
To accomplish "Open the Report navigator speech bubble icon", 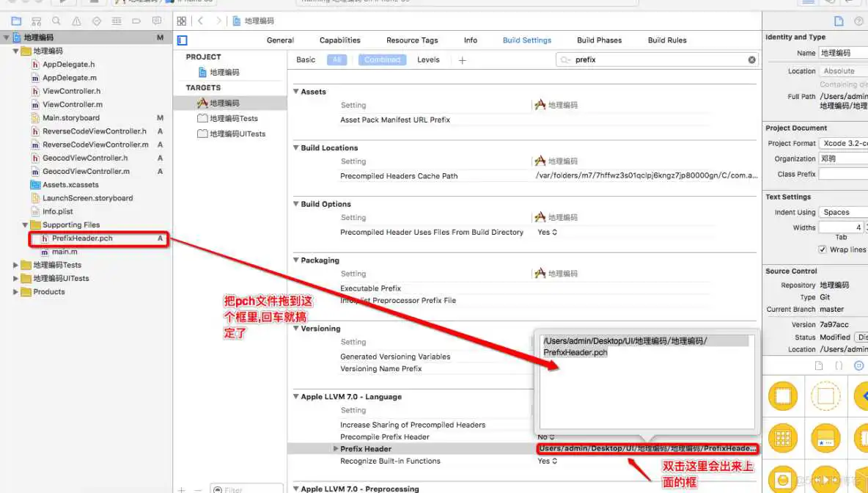I will tap(156, 21).
